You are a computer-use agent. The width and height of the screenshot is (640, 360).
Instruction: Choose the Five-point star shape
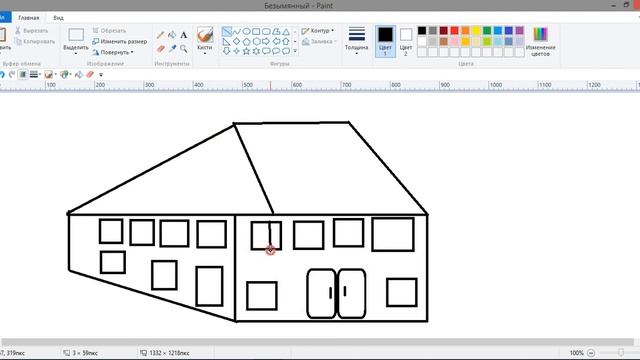247,51
